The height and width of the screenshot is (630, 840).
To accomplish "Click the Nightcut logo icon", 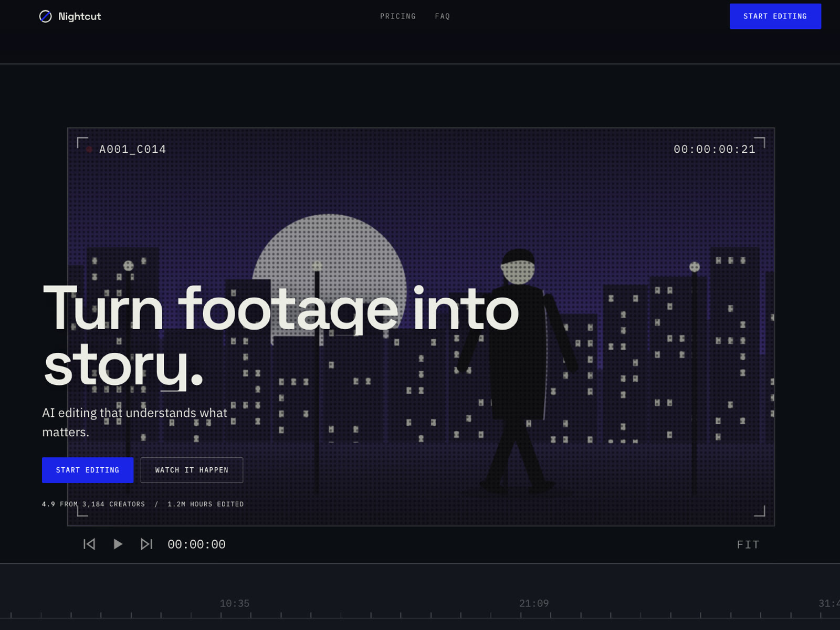I will [x=46, y=16].
